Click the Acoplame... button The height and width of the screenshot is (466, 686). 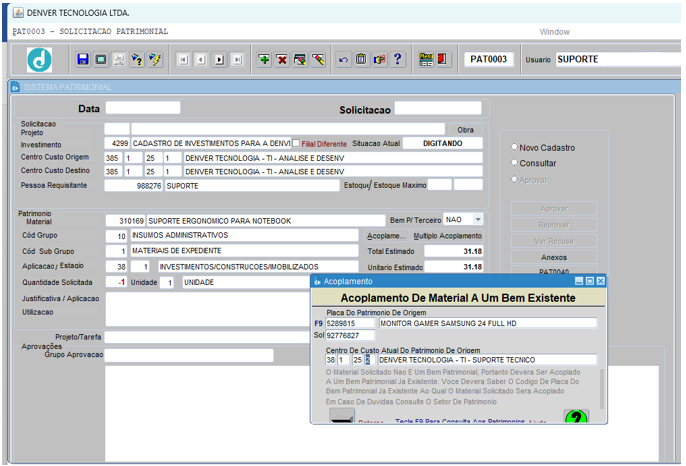386,236
